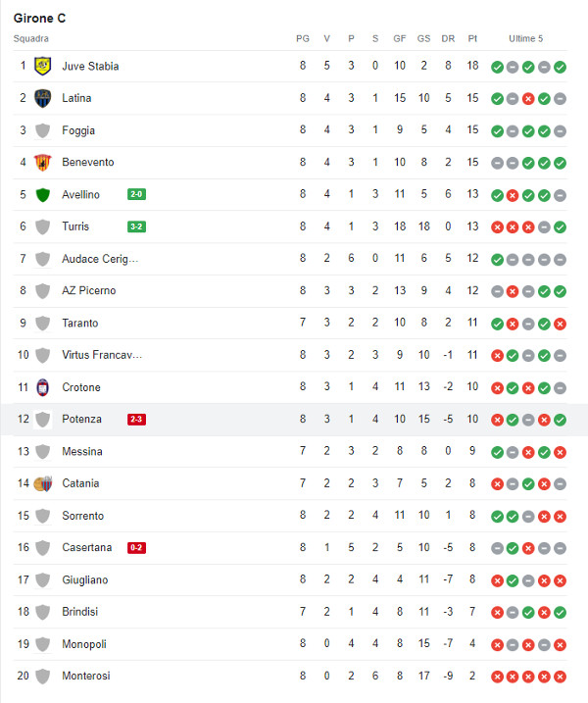This screenshot has width=588, height=703.
Task: Click the Catania team crest
Action: click(x=42, y=483)
